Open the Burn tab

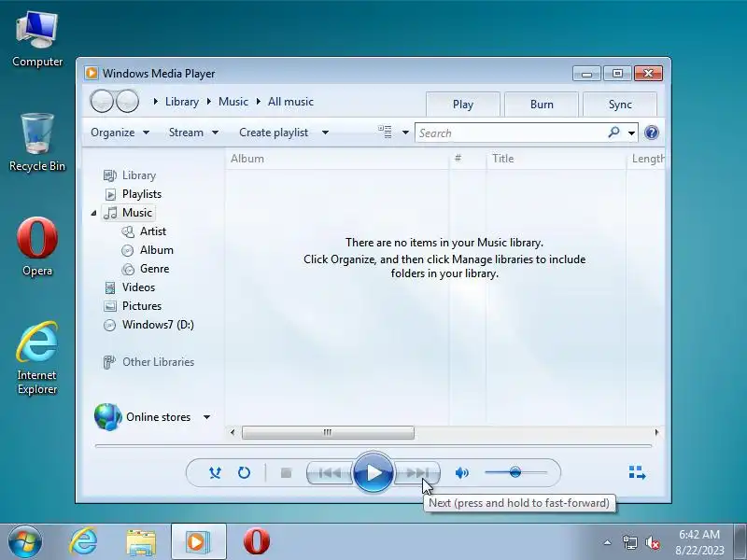[542, 105]
